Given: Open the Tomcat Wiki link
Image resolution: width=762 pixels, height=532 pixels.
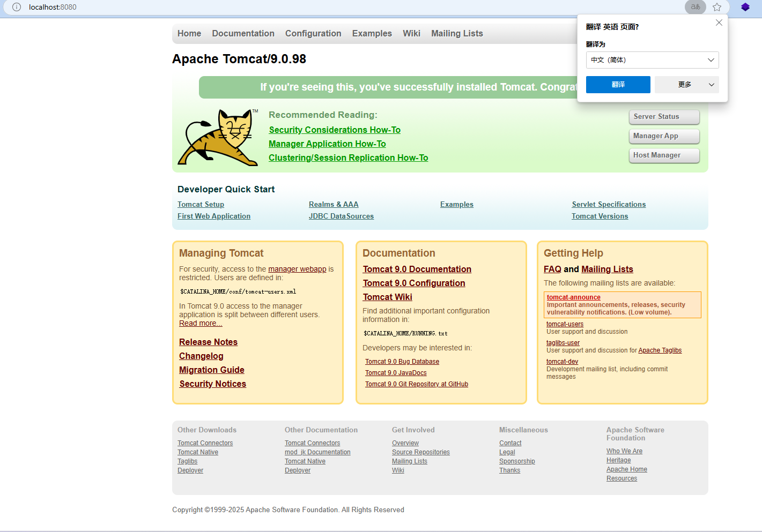Looking at the screenshot, I should coord(388,297).
